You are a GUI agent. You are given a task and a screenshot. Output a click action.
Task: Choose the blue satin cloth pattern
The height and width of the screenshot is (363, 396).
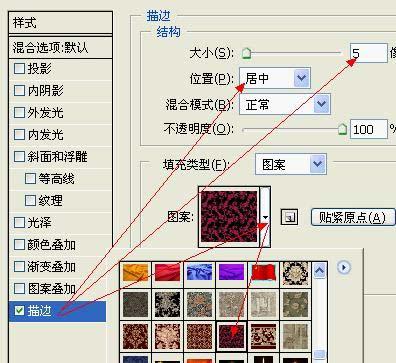tap(199, 272)
